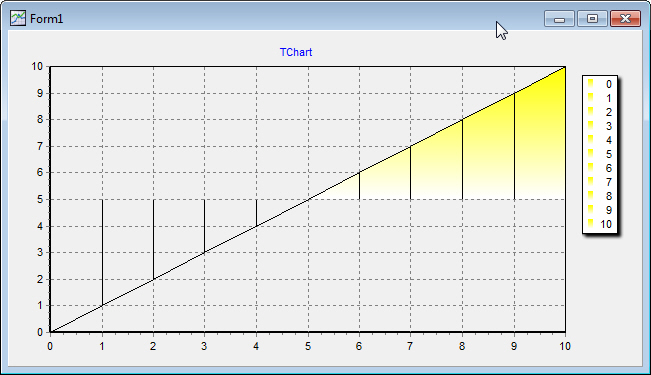This screenshot has height=375, width=651.
Task: Click the Form1 chart application icon
Action: 18,18
